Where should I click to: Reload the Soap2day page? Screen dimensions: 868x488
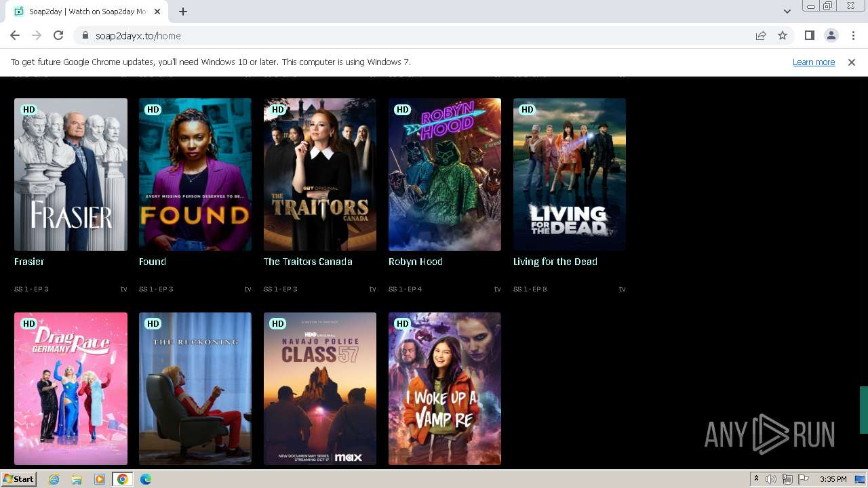[58, 36]
